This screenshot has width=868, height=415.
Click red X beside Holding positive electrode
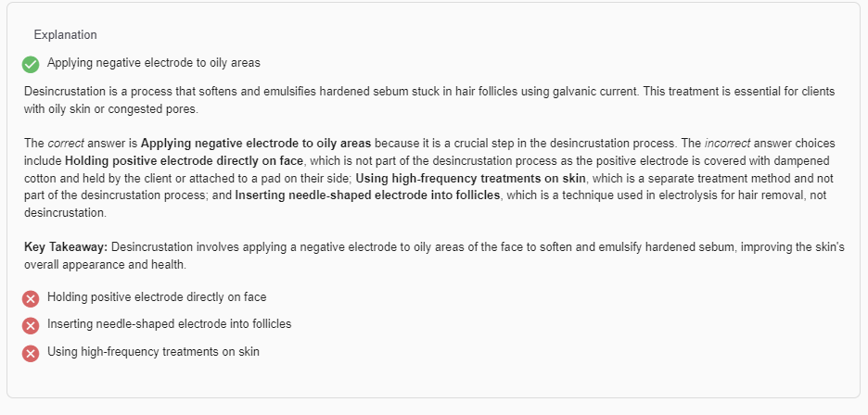tap(31, 297)
